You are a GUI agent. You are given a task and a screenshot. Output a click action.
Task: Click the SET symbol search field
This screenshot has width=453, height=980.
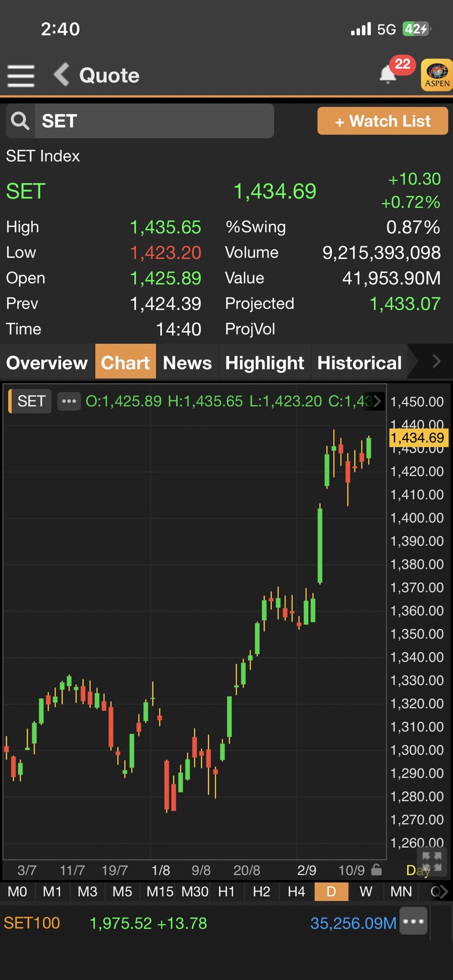pos(154,121)
